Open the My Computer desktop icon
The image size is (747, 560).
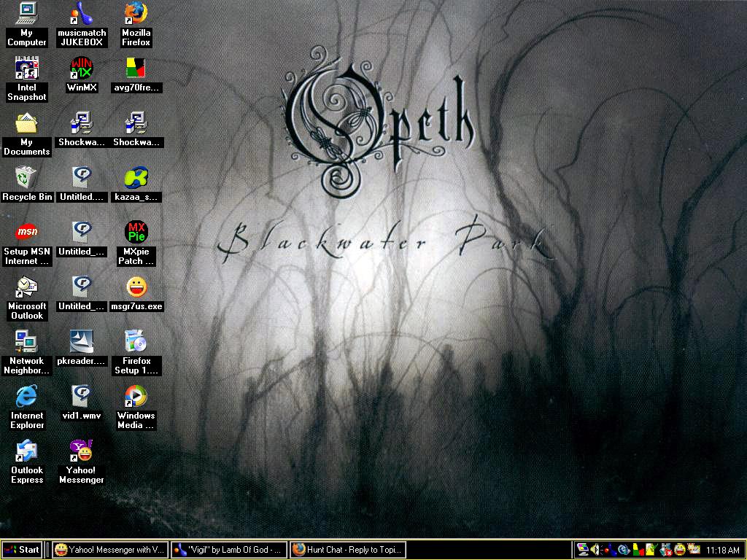pyautogui.click(x=26, y=13)
